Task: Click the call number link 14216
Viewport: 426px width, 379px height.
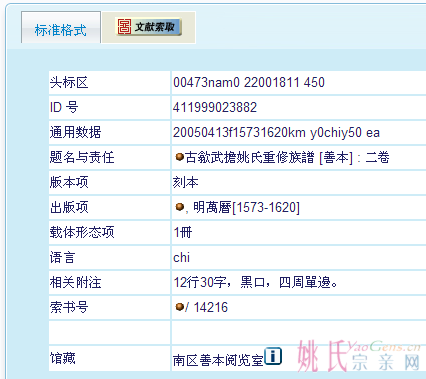Action: coord(211,307)
